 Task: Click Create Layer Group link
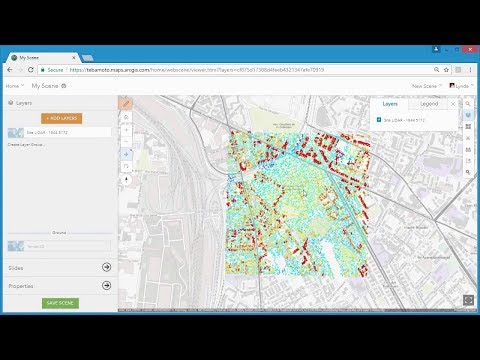26,145
